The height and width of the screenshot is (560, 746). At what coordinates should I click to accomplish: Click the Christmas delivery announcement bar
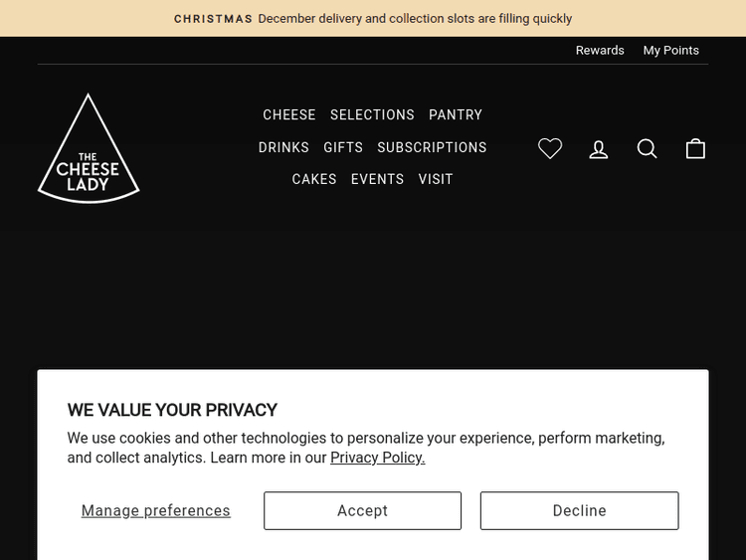click(373, 18)
